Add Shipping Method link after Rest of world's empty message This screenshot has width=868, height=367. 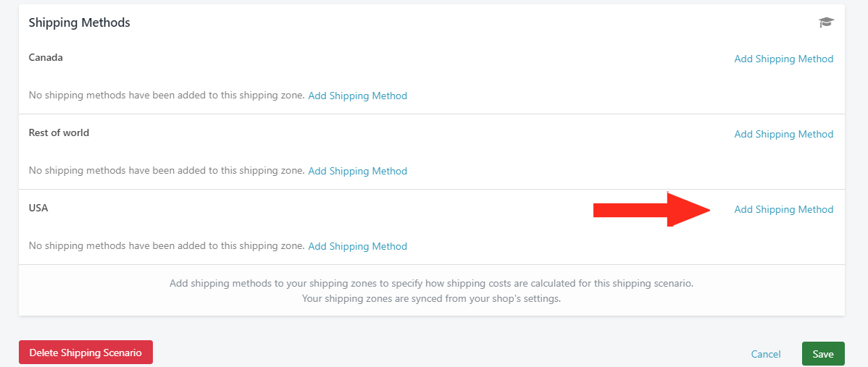tap(358, 171)
